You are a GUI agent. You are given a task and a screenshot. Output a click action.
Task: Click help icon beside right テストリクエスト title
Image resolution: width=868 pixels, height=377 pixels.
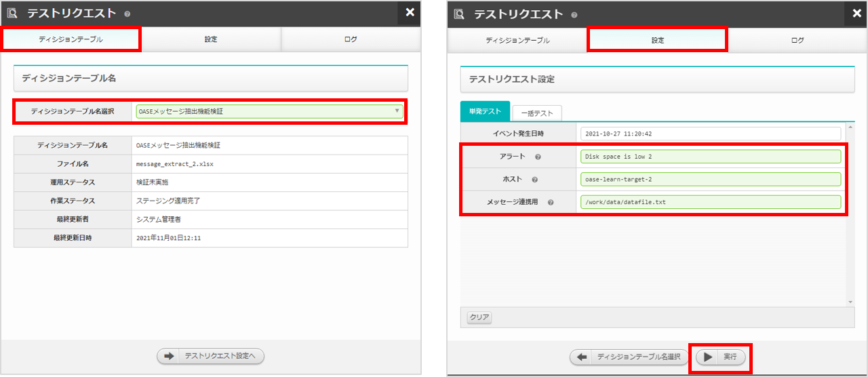coord(574,14)
